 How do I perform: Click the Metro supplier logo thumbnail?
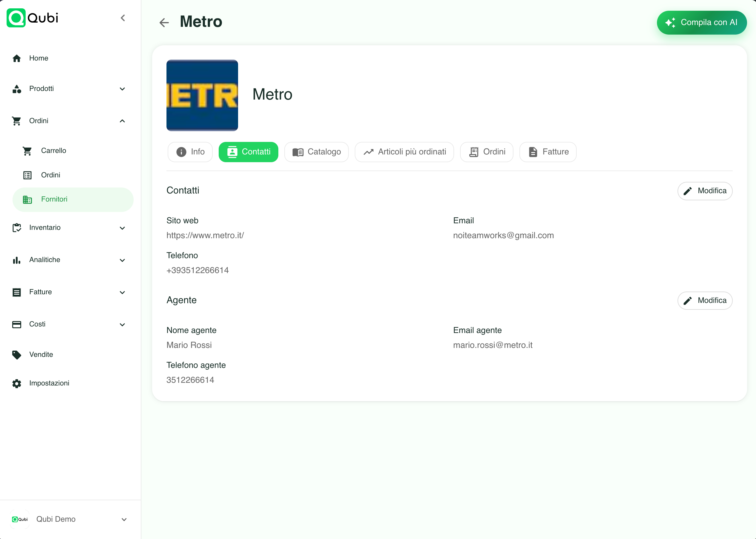[x=202, y=95]
